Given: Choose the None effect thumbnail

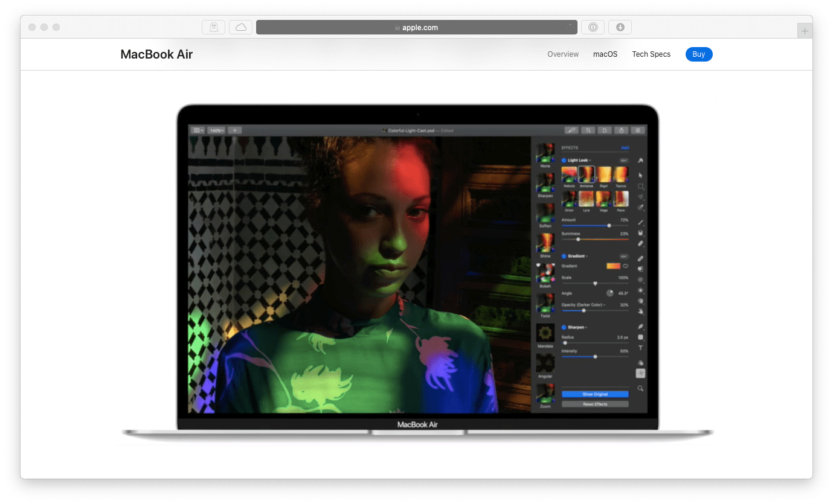Looking at the screenshot, I should 545,152.
